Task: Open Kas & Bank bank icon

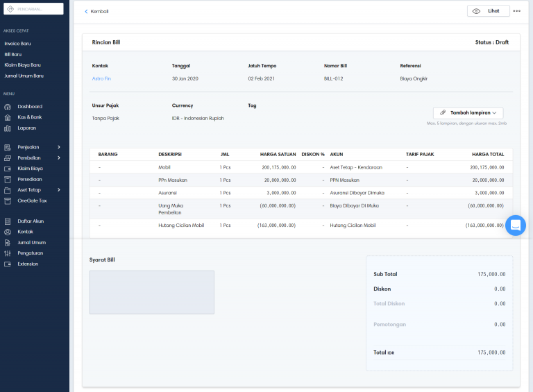Action: [8, 117]
